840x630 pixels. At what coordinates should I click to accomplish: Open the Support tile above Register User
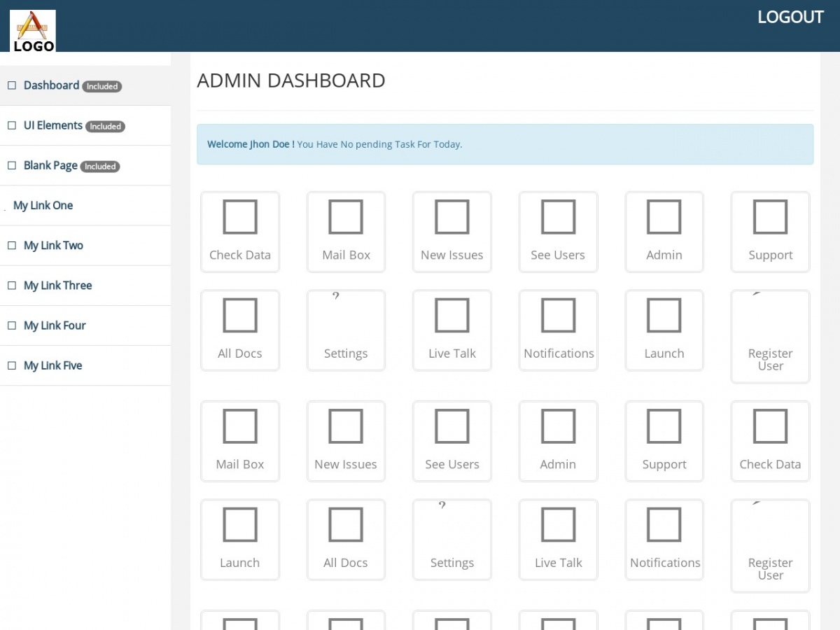(x=770, y=232)
